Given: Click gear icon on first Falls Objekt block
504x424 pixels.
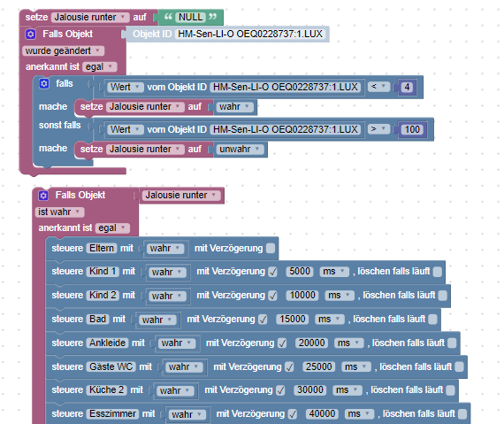Looking at the screenshot, I should 31,34.
